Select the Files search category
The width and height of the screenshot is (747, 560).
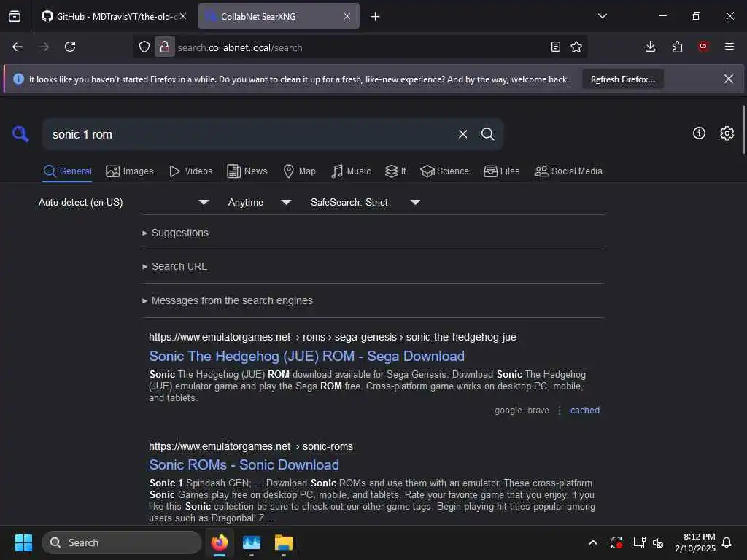[502, 171]
